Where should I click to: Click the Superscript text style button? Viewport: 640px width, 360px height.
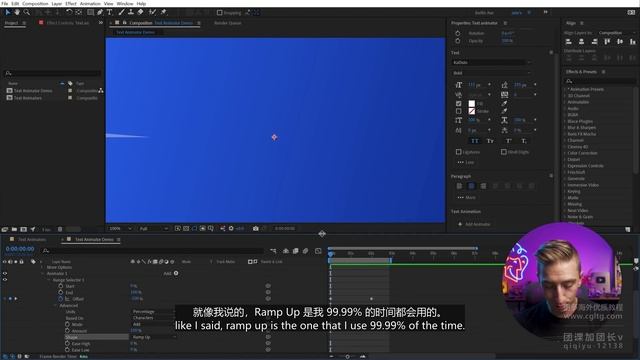pos(509,141)
